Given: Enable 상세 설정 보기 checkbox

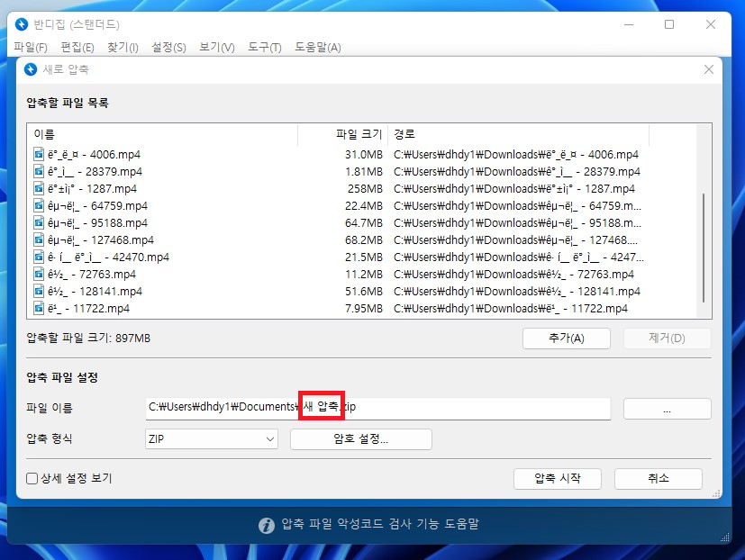Looking at the screenshot, I should tap(32, 478).
